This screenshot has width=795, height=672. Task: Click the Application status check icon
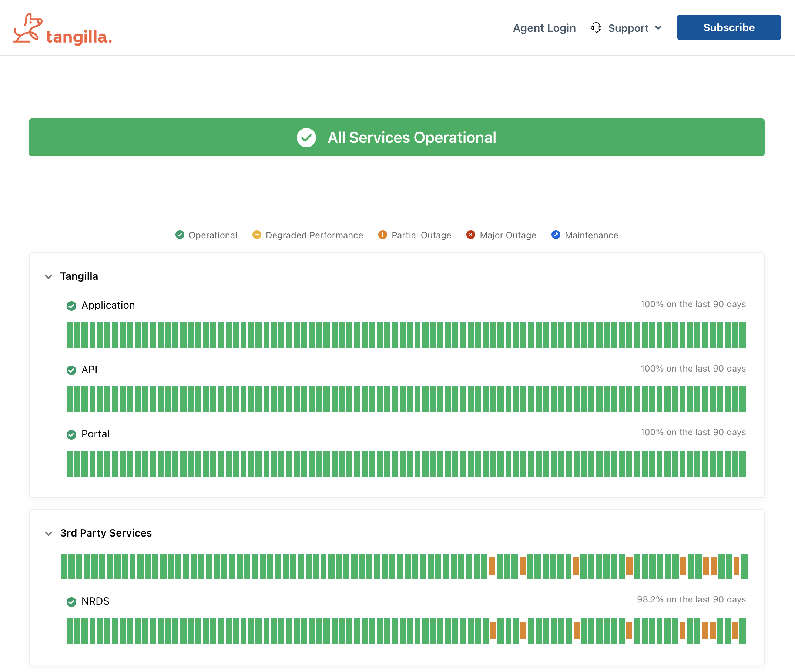[71, 306]
